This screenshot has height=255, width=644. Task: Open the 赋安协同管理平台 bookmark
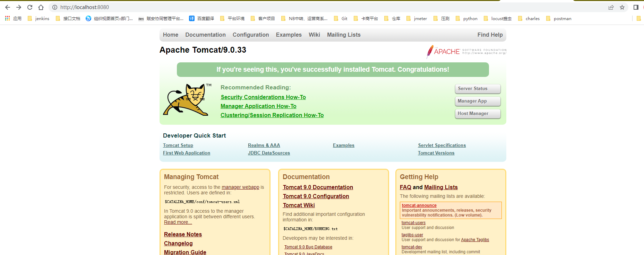point(161,18)
